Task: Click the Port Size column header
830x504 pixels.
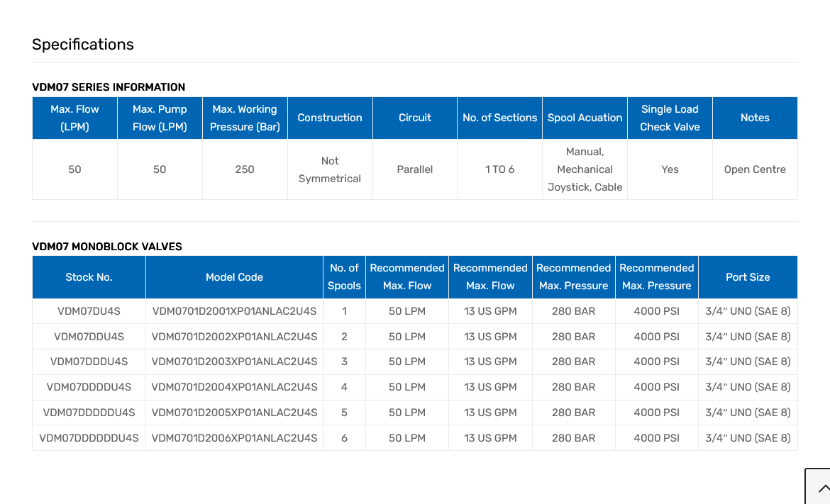Action: [x=748, y=277]
